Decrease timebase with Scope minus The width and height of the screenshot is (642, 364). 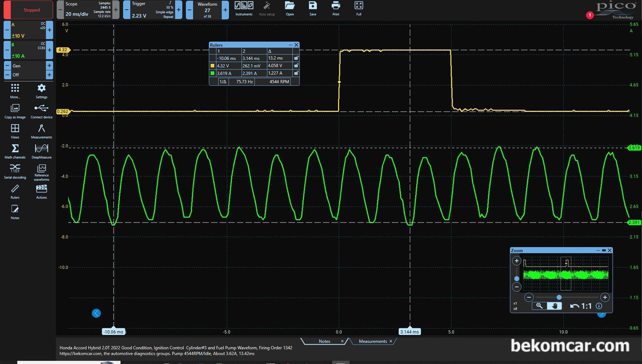pos(60,10)
